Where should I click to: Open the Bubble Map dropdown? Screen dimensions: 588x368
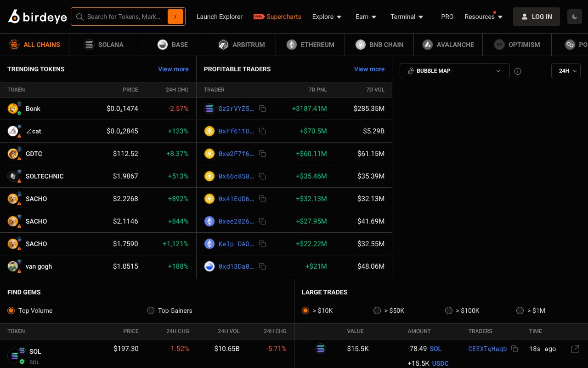click(x=454, y=71)
